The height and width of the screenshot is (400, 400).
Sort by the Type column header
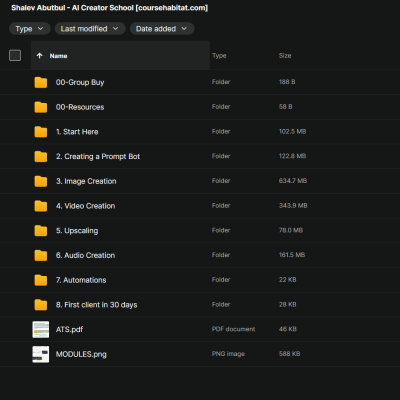(x=219, y=56)
